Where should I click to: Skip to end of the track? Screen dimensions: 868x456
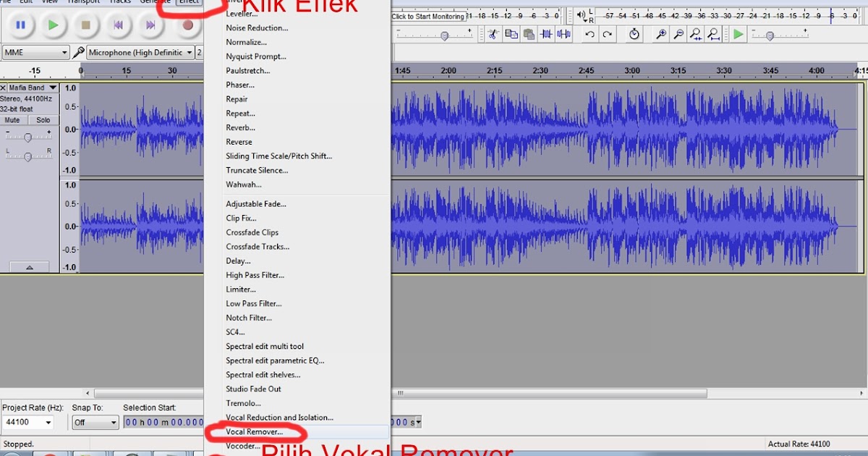(x=150, y=25)
